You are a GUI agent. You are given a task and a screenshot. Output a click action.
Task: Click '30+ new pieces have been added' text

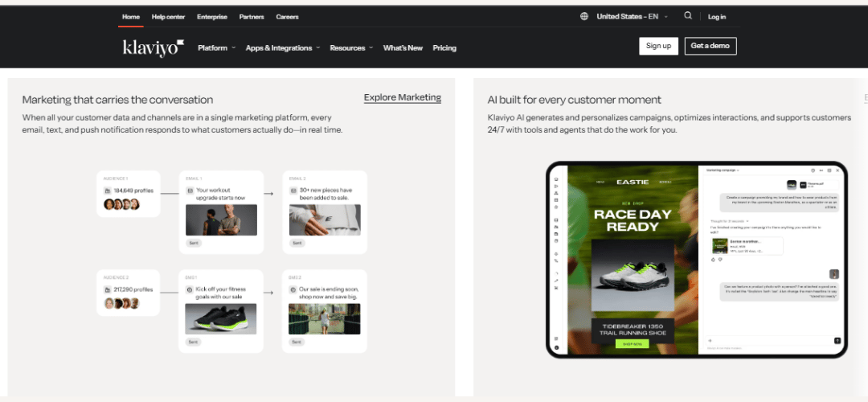click(326, 194)
